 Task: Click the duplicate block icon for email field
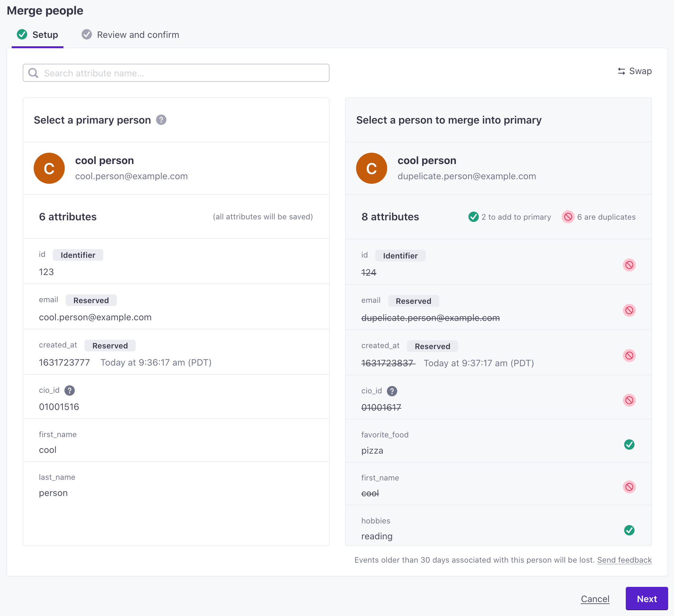pyautogui.click(x=629, y=310)
